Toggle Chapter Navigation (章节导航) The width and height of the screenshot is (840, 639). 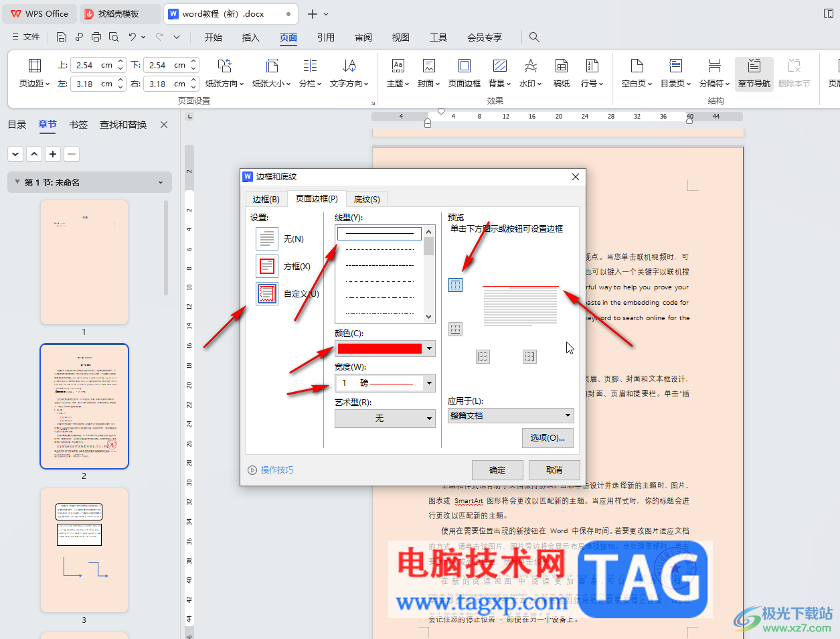tap(754, 73)
